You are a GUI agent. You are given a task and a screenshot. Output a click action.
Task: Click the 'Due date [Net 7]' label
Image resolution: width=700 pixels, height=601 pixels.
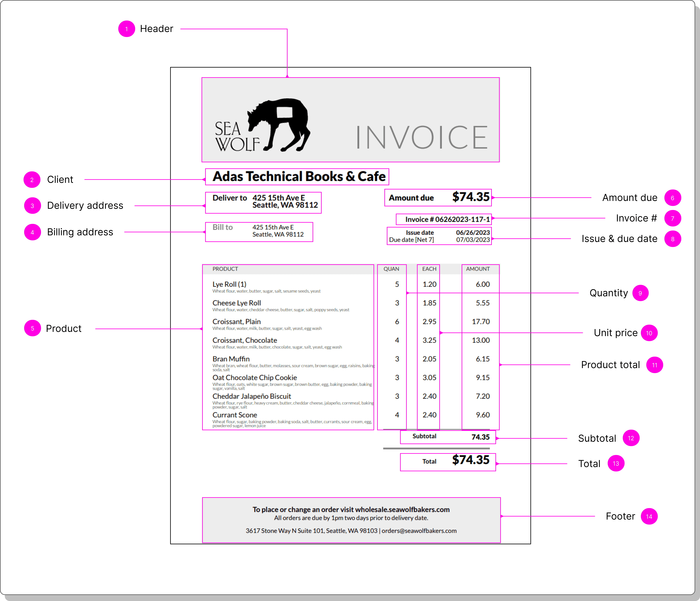tap(412, 240)
